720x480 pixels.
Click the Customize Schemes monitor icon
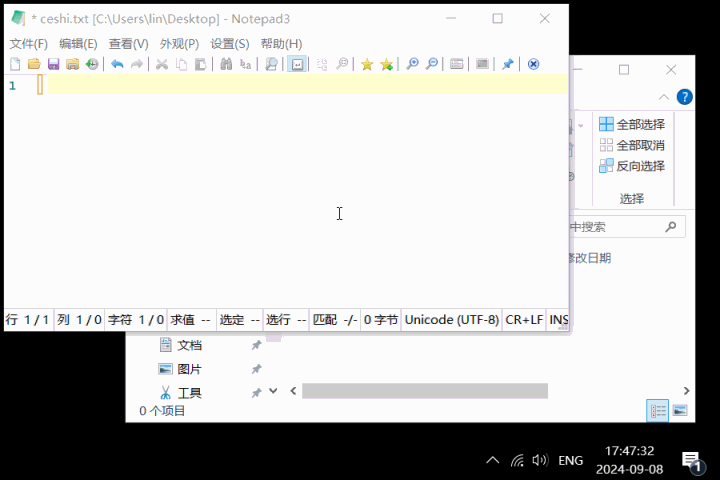[x=482, y=64]
